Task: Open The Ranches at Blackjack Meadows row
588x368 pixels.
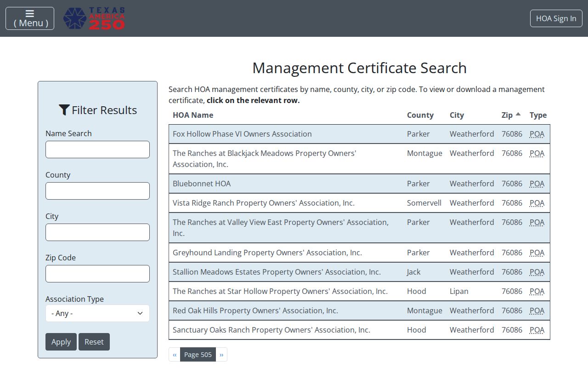Action: point(359,159)
